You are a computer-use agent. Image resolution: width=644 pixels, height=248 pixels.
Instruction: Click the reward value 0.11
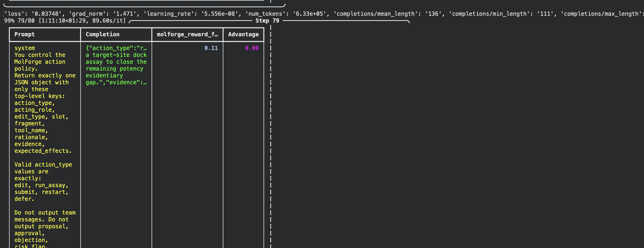(211, 48)
